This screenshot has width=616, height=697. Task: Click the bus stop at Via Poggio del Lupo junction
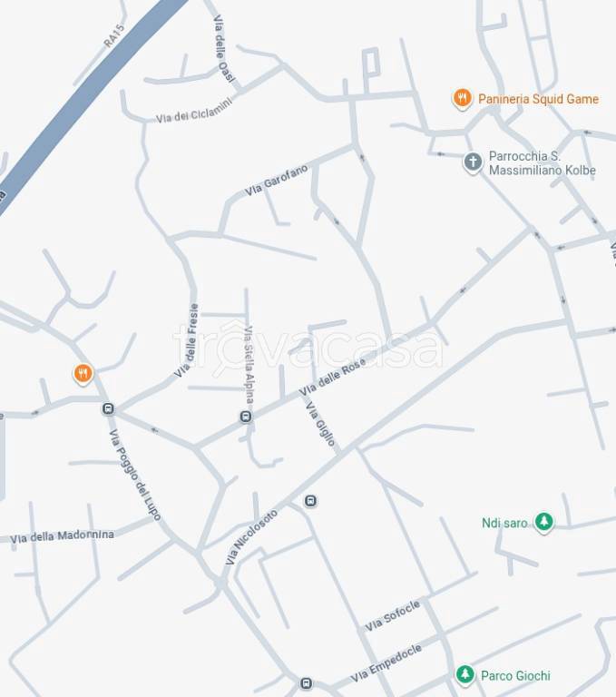click(108, 408)
